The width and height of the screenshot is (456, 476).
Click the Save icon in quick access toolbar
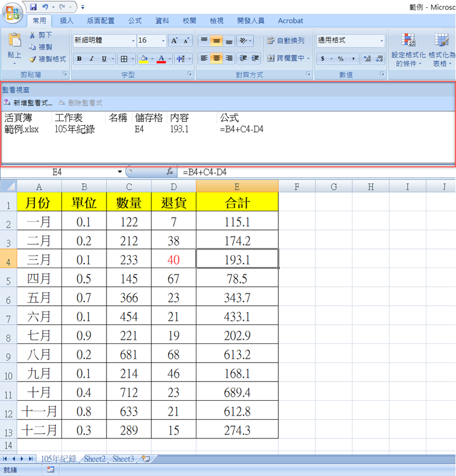(x=34, y=7)
